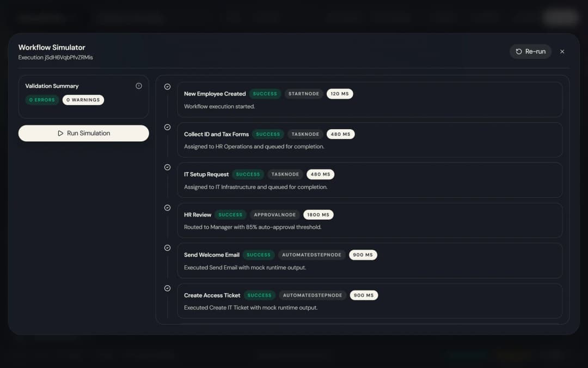588x368 pixels.
Task: Click AUTOMATEDSTEPNODE tag on Create Access Ticket
Action: (313, 295)
